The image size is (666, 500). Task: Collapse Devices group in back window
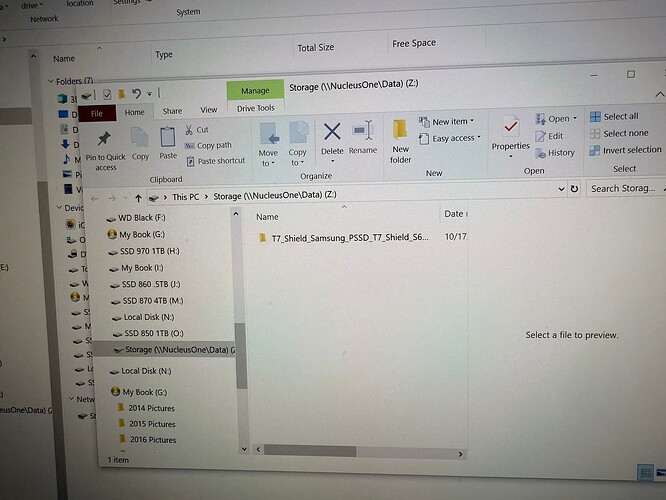59,207
